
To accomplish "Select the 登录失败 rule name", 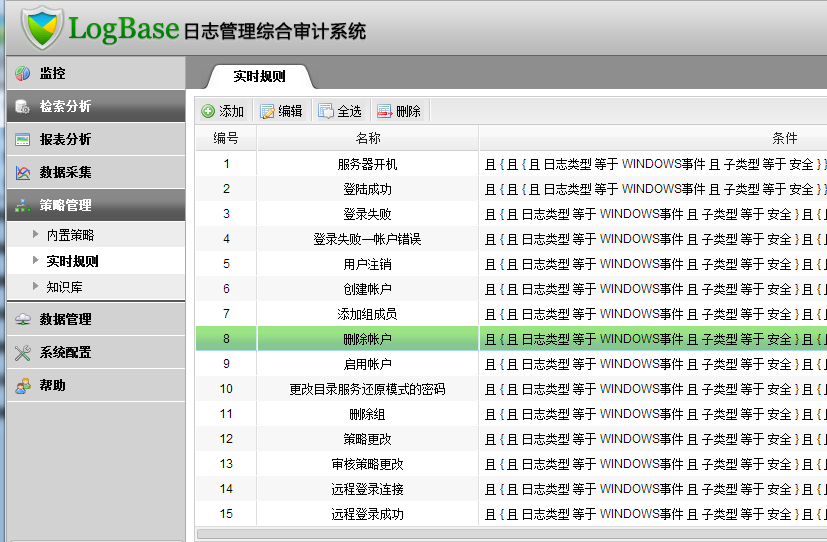I will pyautogui.click(x=368, y=214).
